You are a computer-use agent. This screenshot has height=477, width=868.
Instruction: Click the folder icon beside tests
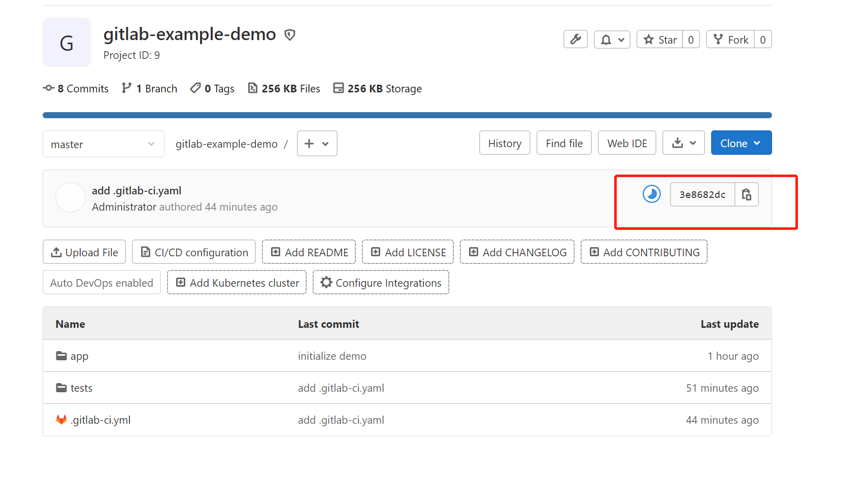pyautogui.click(x=61, y=388)
